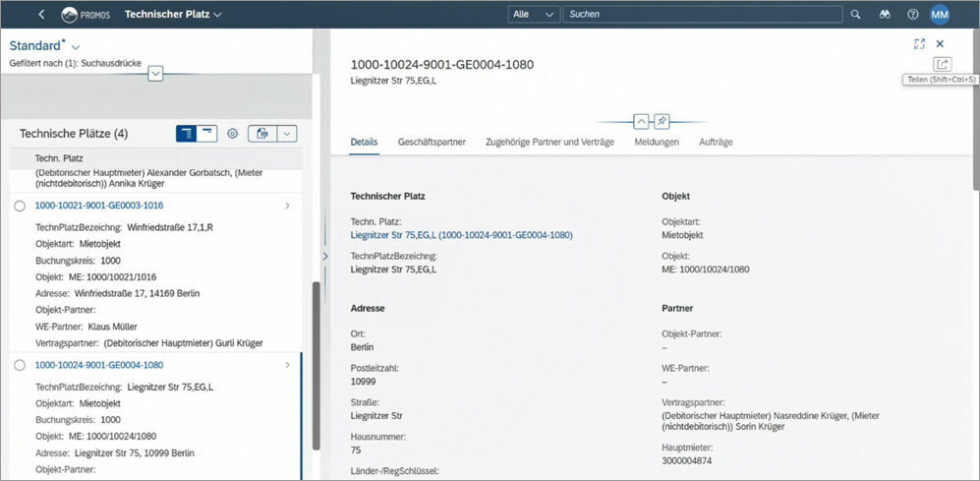Click the export spreadsheet icon button

click(x=261, y=134)
